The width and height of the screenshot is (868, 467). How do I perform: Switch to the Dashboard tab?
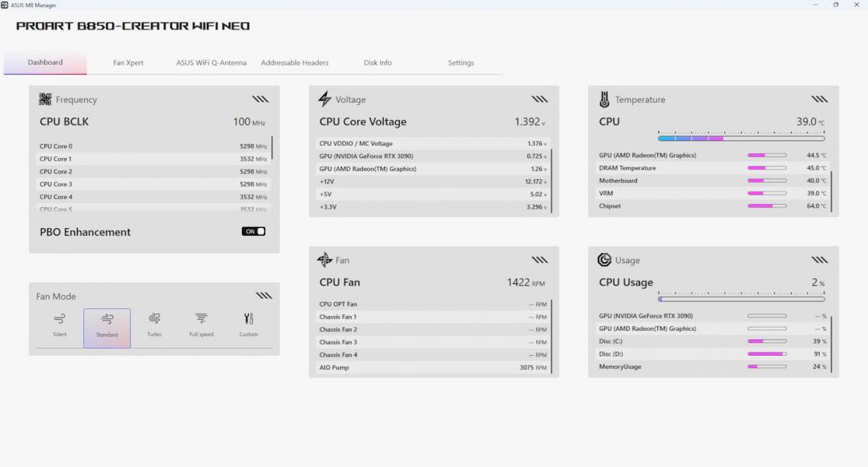[x=45, y=62]
